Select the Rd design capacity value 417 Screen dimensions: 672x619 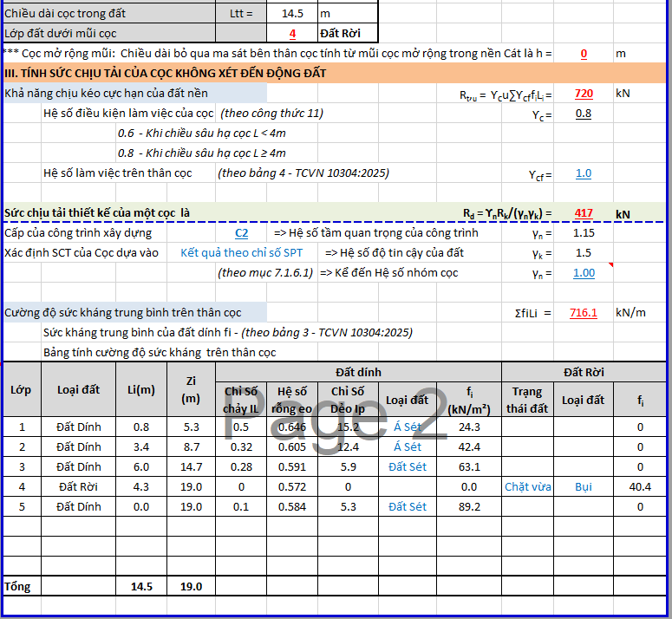pos(584,213)
